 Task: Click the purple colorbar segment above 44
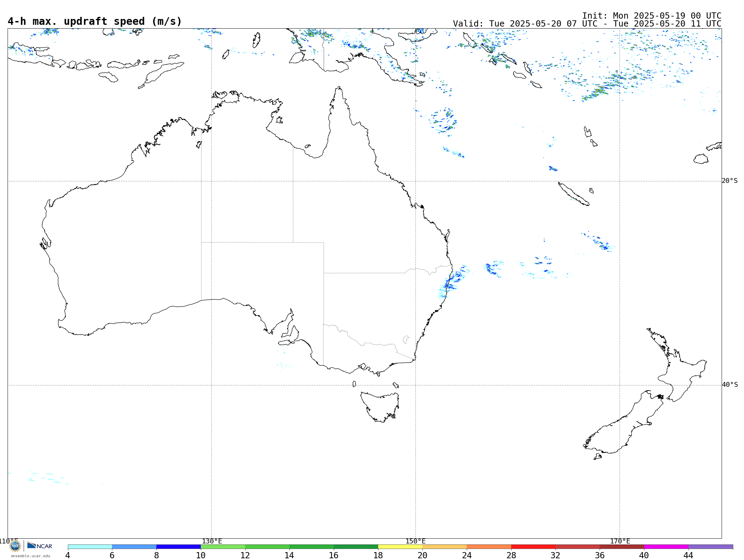(711, 547)
